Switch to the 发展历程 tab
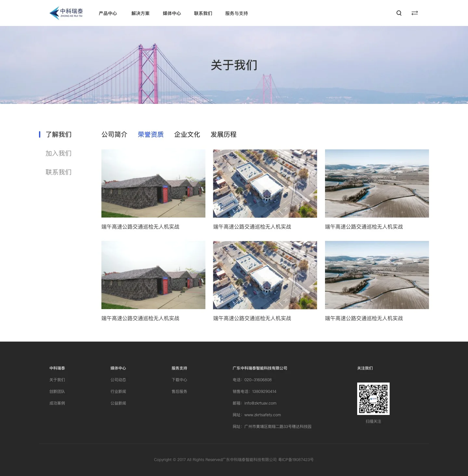Image resolution: width=468 pixels, height=476 pixels. tap(224, 134)
